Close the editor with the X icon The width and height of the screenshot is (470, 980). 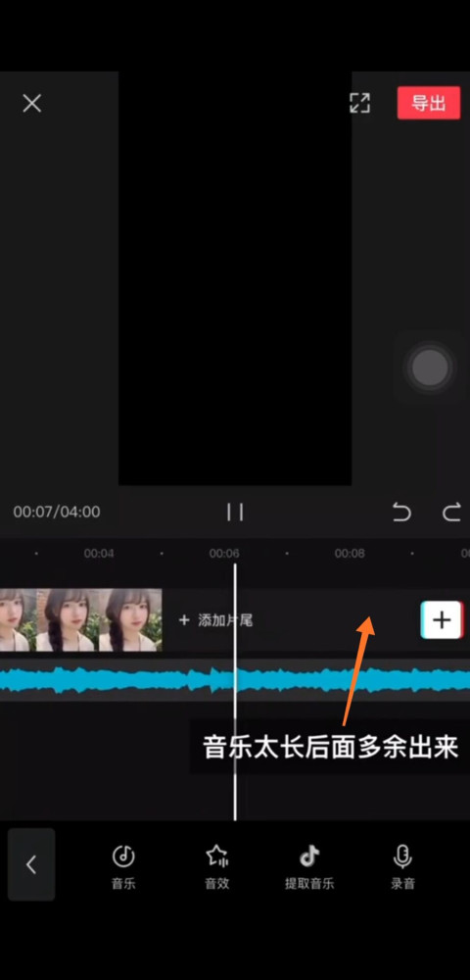pyautogui.click(x=32, y=103)
